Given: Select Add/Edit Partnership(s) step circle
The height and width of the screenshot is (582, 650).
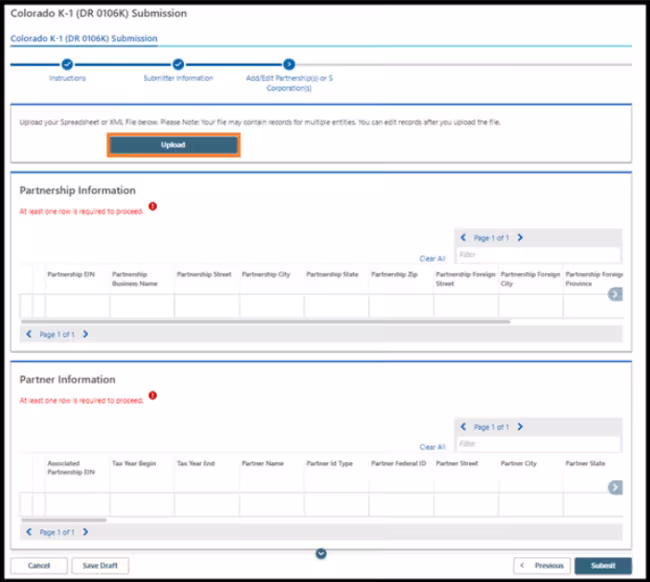Looking at the screenshot, I should pyautogui.click(x=289, y=64).
